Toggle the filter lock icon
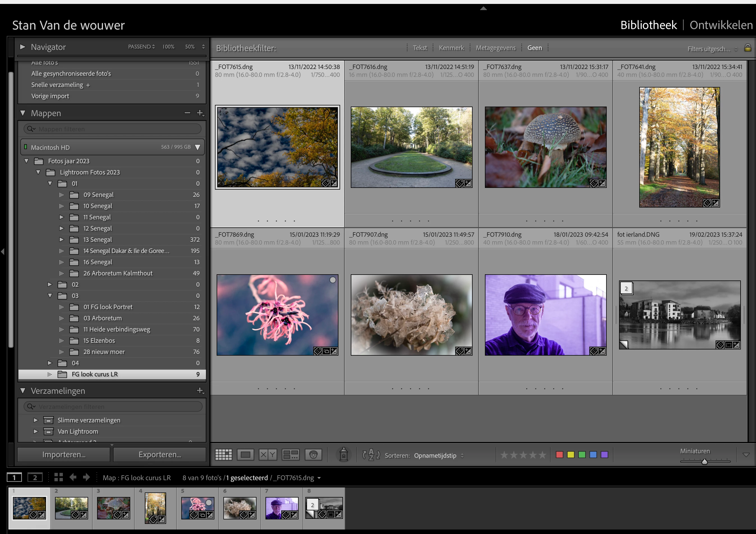 747,48
